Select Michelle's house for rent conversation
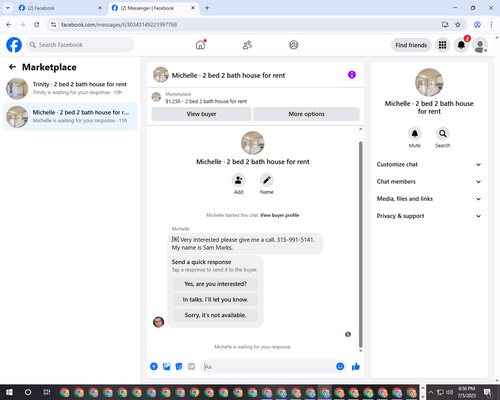 coord(70,117)
